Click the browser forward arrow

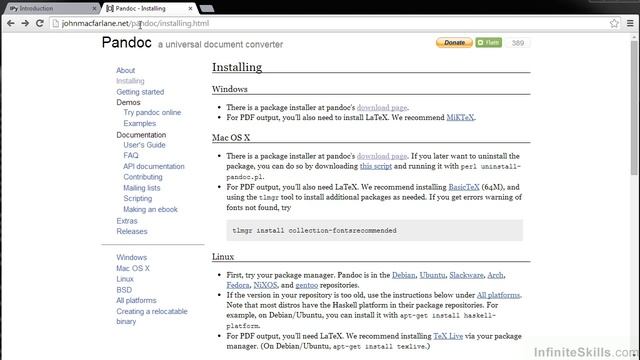(25, 23)
